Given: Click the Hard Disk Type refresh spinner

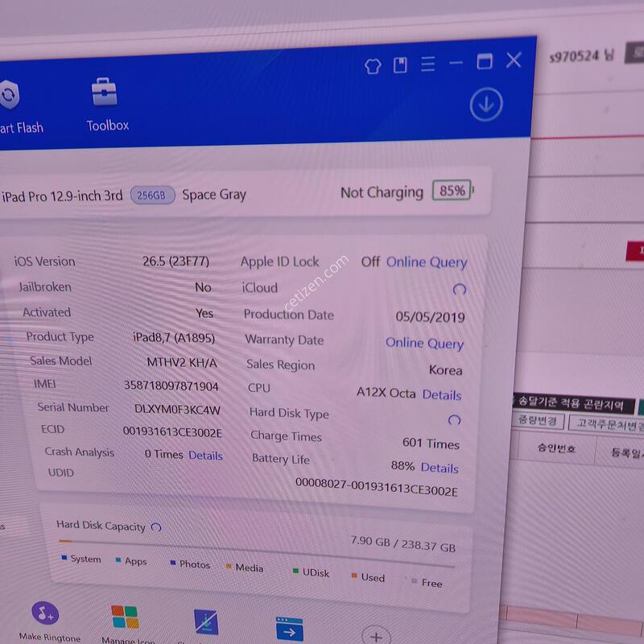Looking at the screenshot, I should 454,419.
